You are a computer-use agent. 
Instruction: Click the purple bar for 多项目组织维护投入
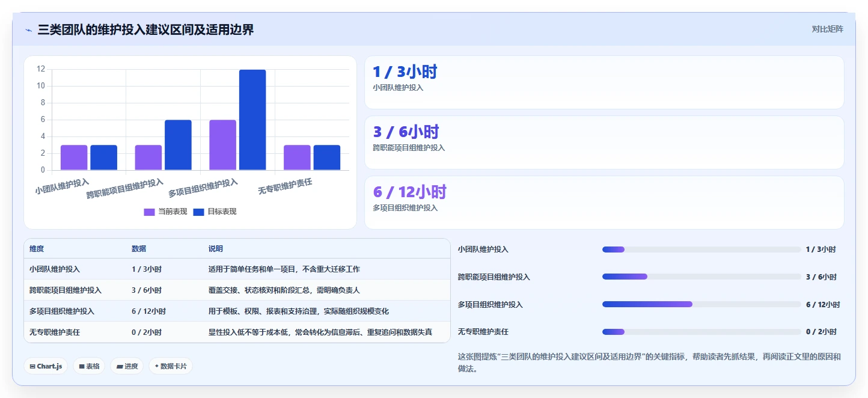[222, 145]
